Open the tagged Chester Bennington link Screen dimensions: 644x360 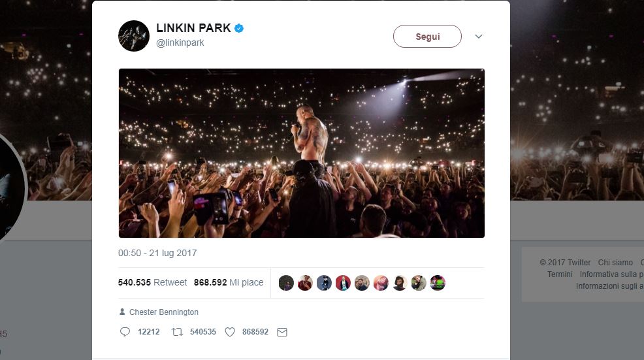click(x=164, y=312)
